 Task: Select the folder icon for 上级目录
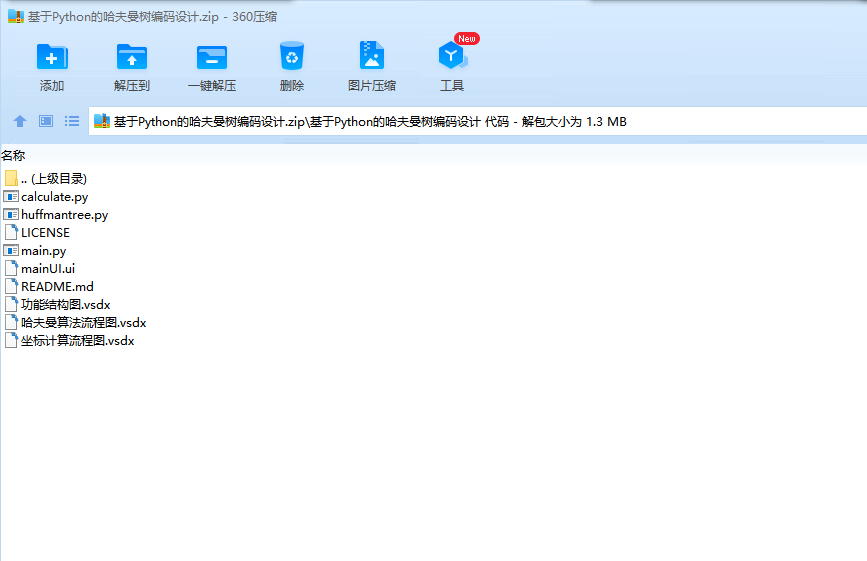point(11,178)
